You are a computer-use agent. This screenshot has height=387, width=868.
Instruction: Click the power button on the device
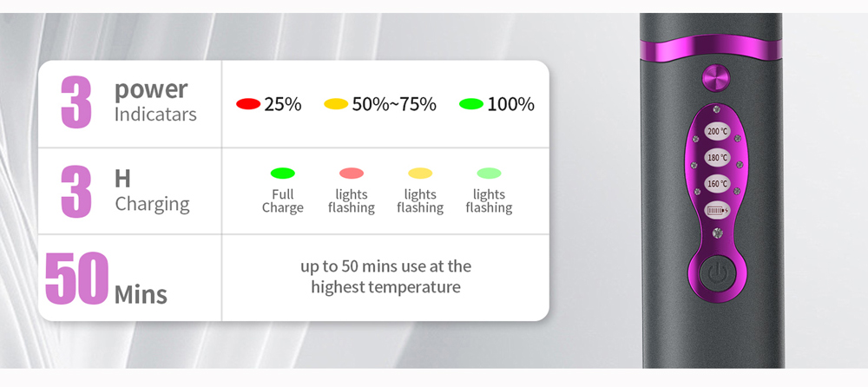(717, 275)
